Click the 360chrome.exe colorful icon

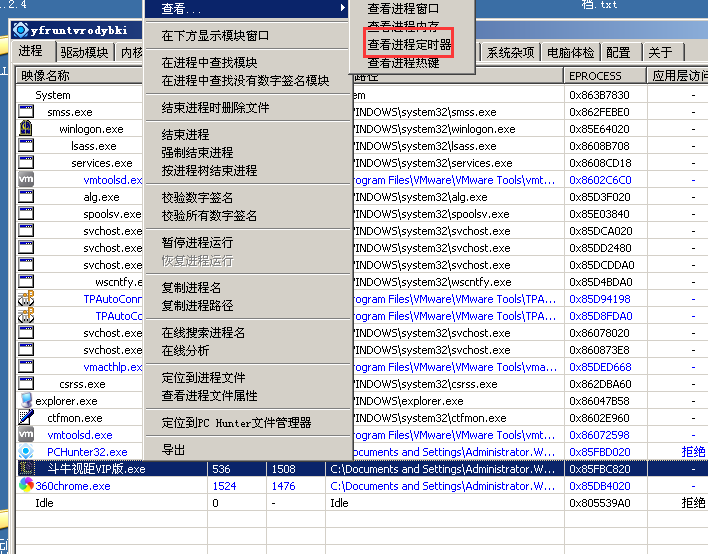[x=26, y=485]
